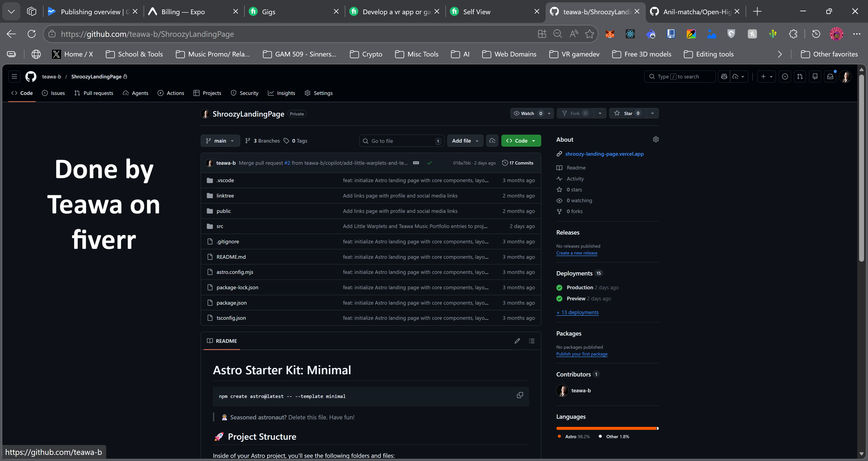Copy the npm create astro command
Viewport: 868px width, 461px height.
520,395
